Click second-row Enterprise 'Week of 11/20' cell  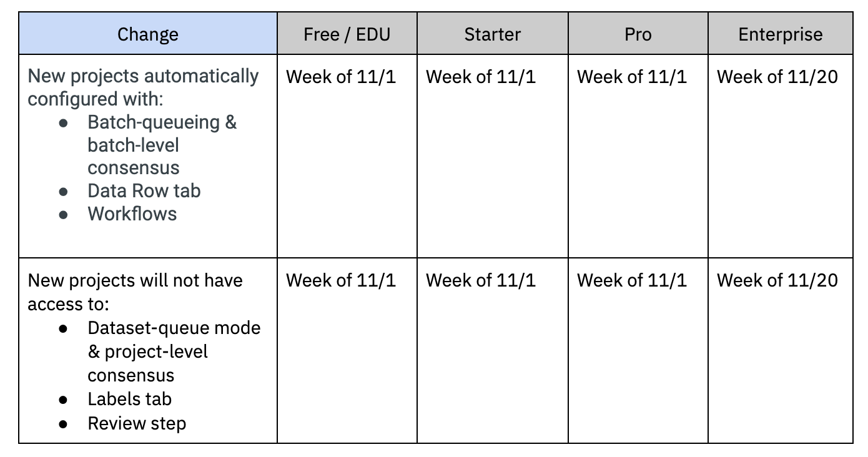(781, 350)
